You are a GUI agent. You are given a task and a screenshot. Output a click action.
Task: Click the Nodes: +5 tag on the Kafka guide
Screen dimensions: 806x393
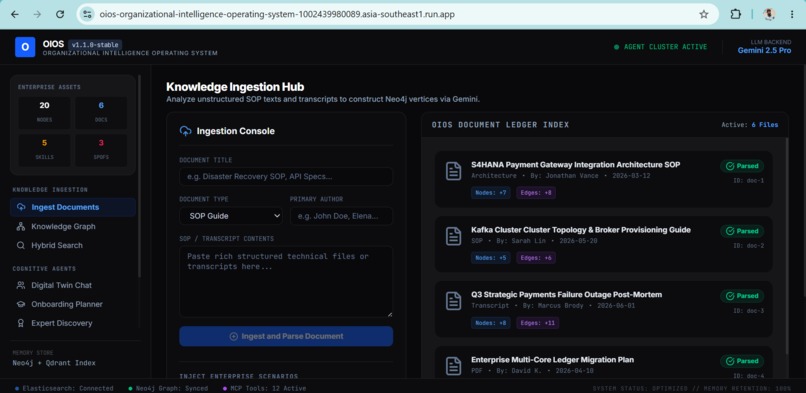point(490,258)
